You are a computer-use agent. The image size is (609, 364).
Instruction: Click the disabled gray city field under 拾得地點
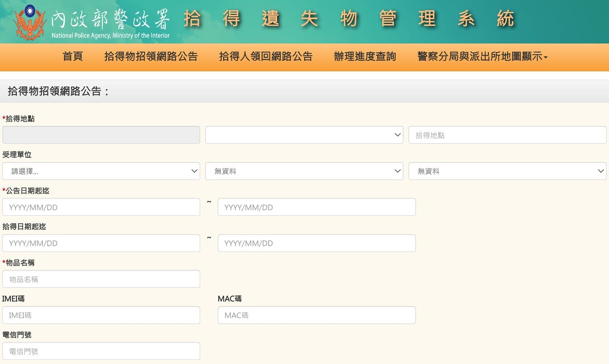pyautogui.click(x=101, y=135)
